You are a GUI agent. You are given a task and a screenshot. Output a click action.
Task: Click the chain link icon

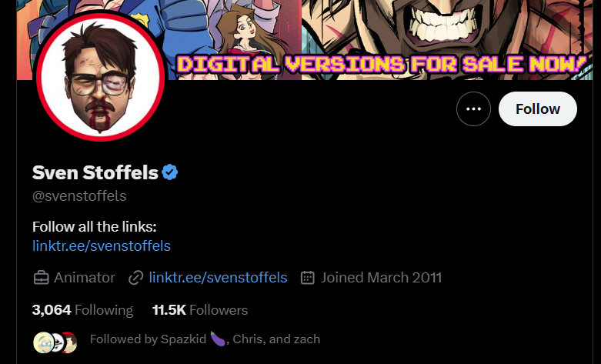click(135, 277)
